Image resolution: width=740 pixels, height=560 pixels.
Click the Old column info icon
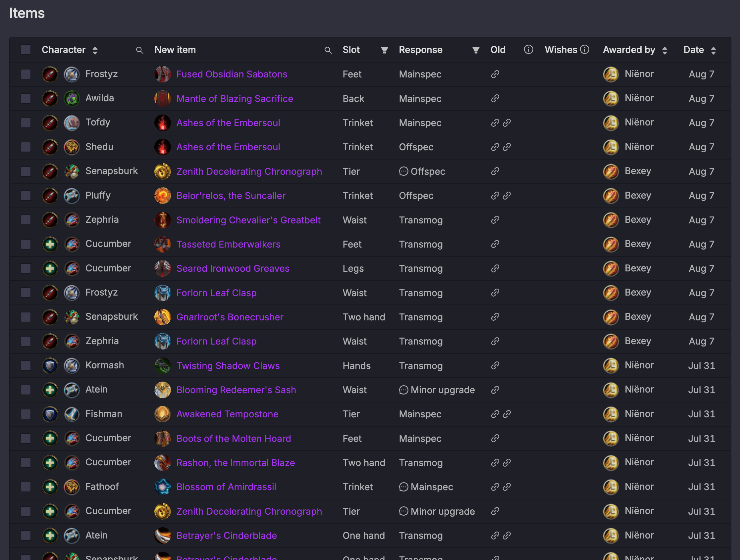click(528, 50)
